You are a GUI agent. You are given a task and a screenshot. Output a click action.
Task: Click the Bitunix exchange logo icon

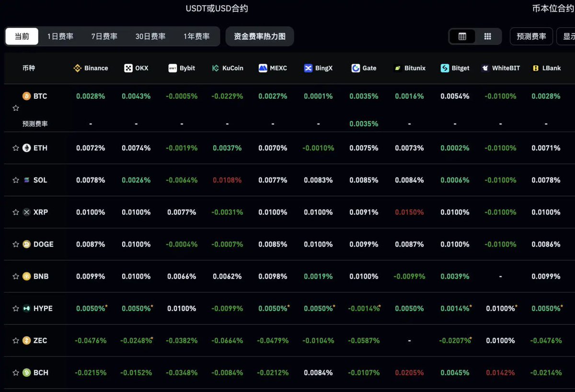pos(397,68)
